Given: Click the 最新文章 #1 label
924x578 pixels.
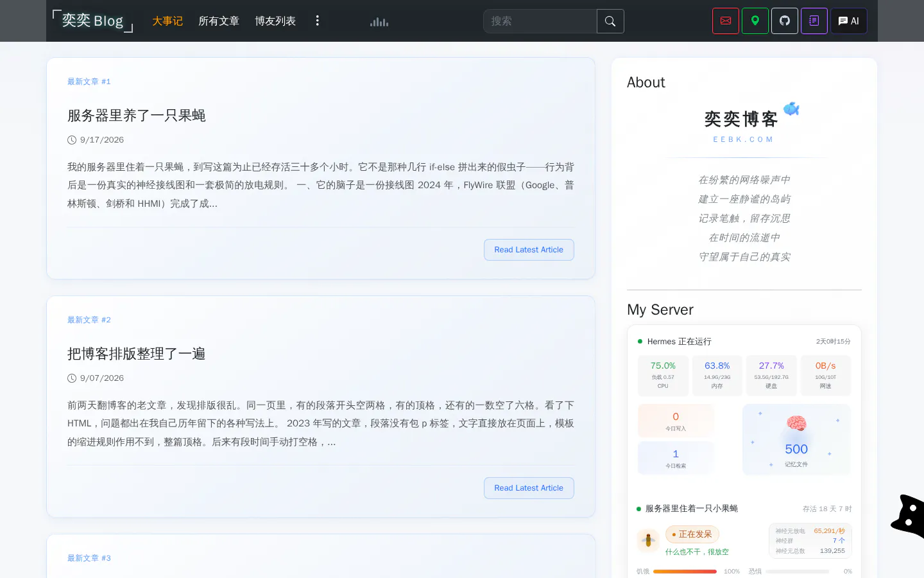Looking at the screenshot, I should [89, 82].
